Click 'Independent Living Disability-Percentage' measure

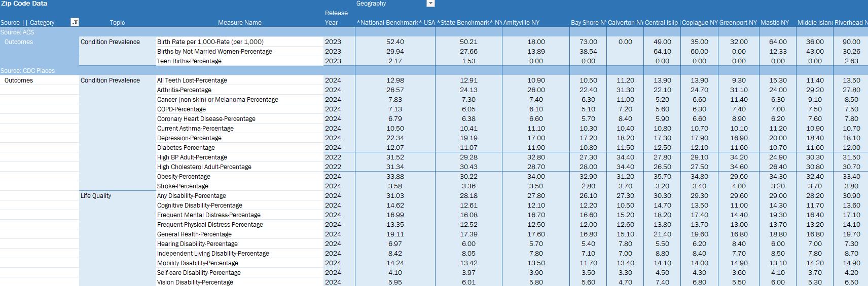[213, 254]
